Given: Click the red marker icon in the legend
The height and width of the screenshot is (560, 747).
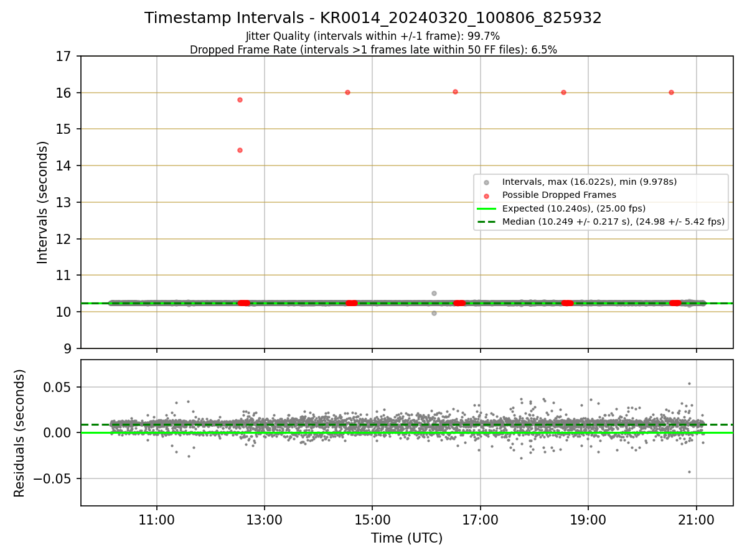Looking at the screenshot, I should pyautogui.click(x=487, y=195).
